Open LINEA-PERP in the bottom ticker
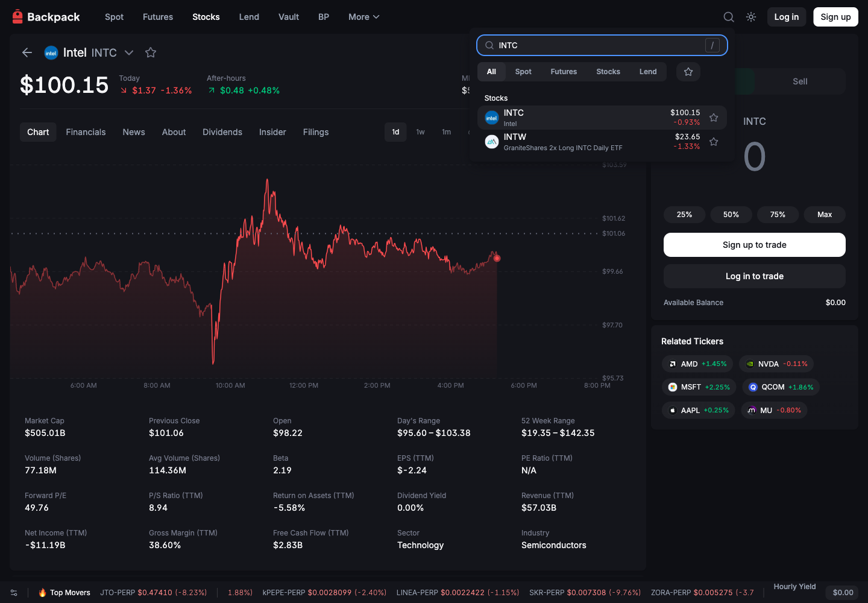 (x=458, y=593)
